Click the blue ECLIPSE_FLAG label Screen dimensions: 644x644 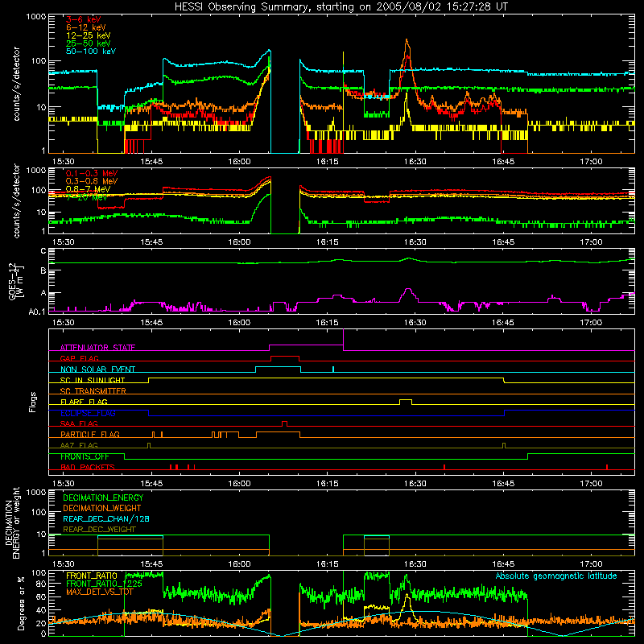coord(88,413)
